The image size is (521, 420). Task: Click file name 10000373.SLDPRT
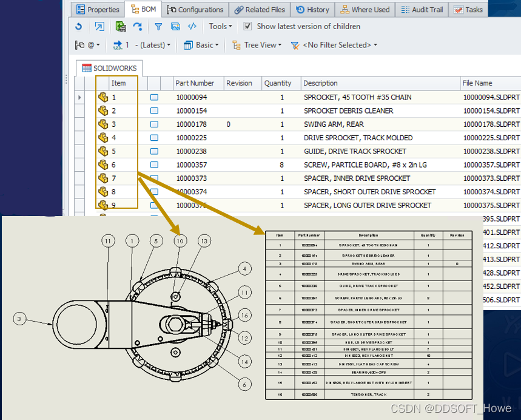click(x=491, y=178)
